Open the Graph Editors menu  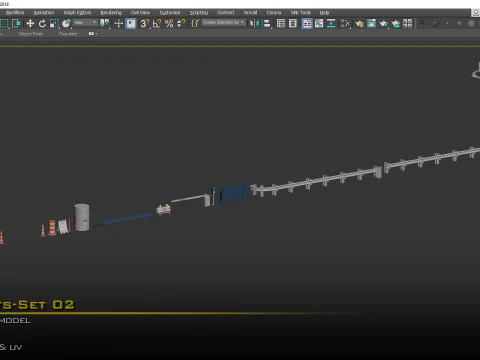pos(77,13)
